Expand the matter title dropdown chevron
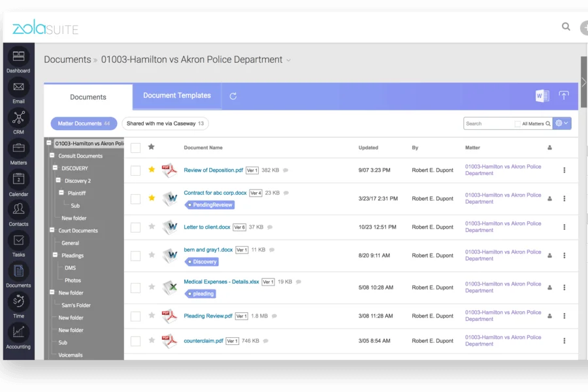The width and height of the screenshot is (588, 392). (288, 60)
